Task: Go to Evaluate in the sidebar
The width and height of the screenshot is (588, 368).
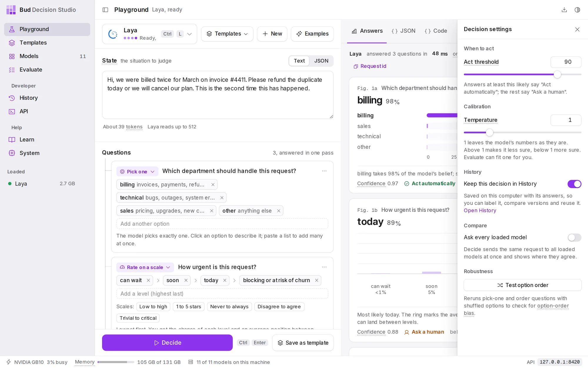Action: tap(47, 70)
